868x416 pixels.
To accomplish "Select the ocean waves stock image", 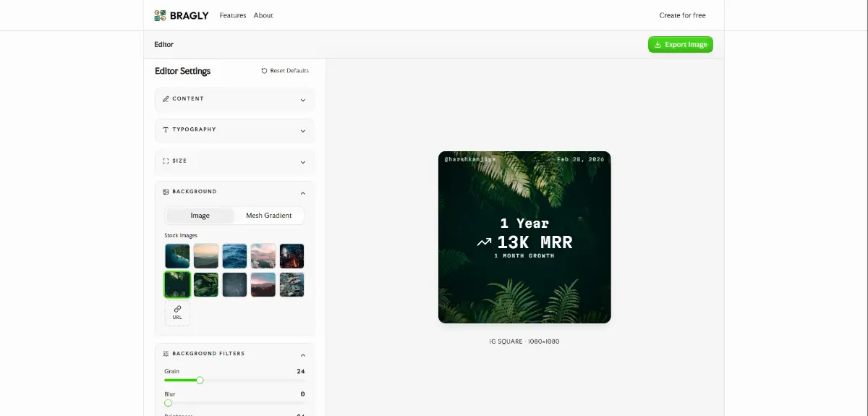I will coord(234,256).
